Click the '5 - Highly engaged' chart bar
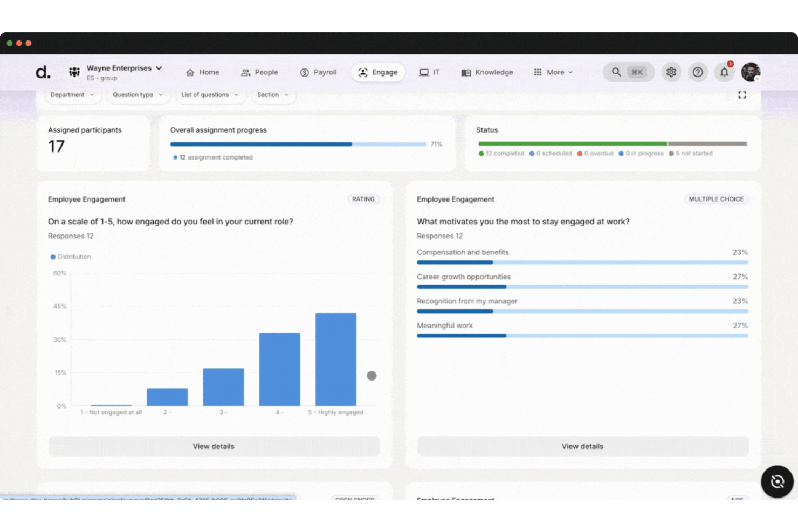The height and width of the screenshot is (532, 798). 336,360
